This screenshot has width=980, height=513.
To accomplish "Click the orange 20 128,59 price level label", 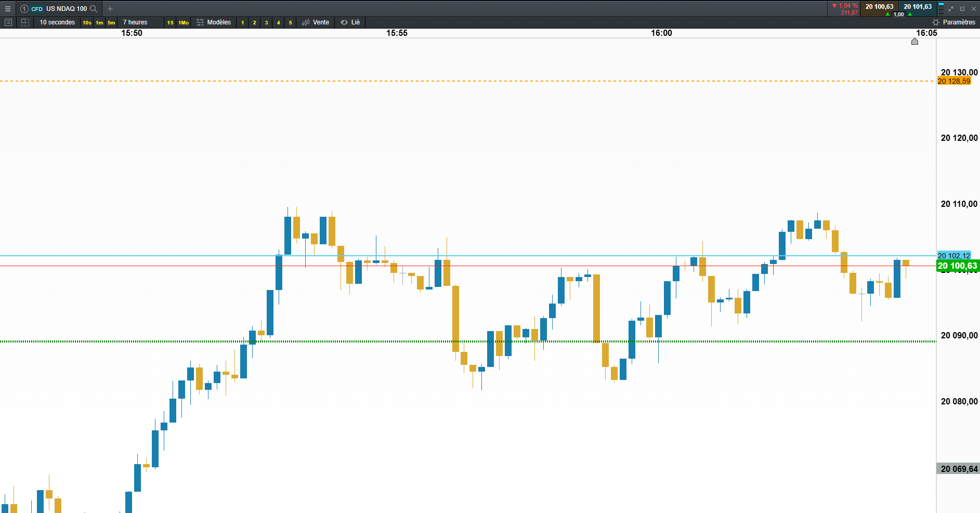I will (x=953, y=81).
